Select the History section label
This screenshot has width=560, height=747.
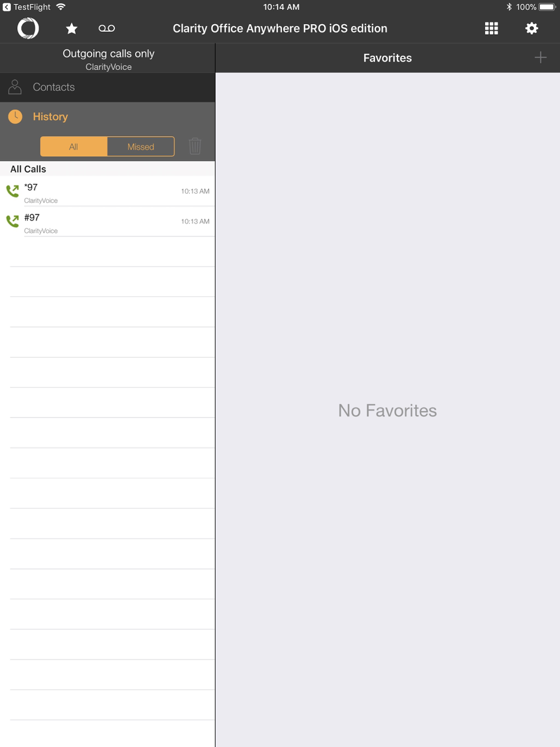coord(50,116)
